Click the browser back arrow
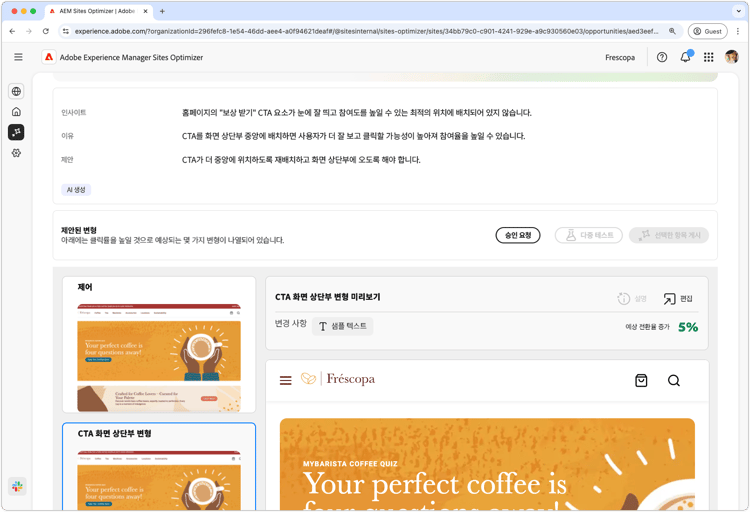This screenshot has height=512, width=750. click(x=12, y=31)
